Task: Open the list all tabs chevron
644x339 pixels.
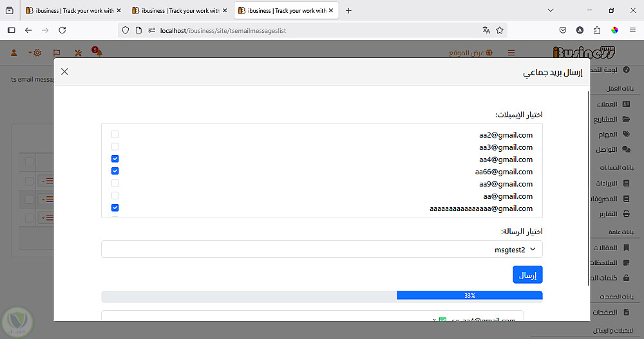Action: (551, 11)
